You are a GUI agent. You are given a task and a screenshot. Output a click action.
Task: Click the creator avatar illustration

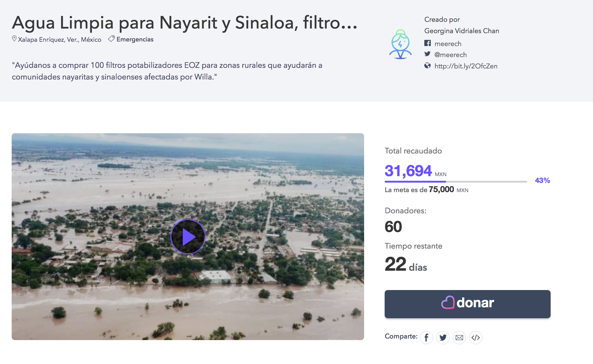pos(400,44)
